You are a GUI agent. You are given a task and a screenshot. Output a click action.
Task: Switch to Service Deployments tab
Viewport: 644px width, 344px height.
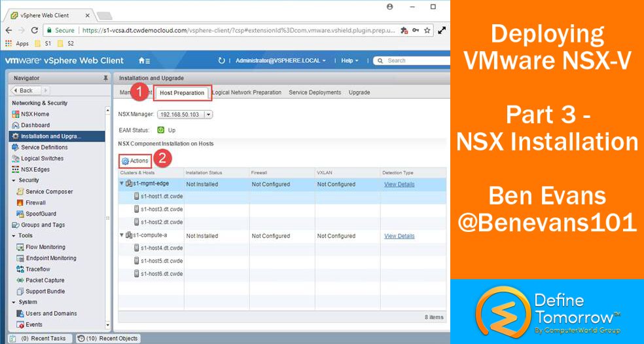click(315, 92)
